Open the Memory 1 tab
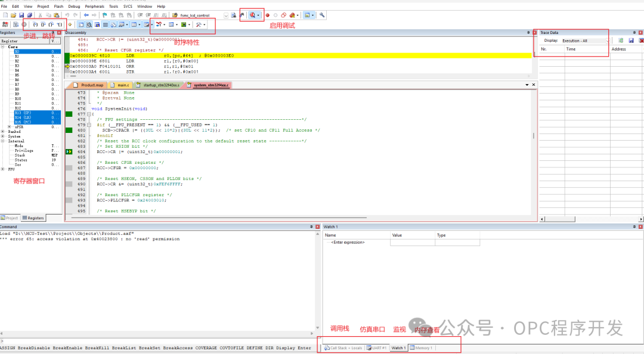This screenshot has width=644, height=354. pos(422,348)
